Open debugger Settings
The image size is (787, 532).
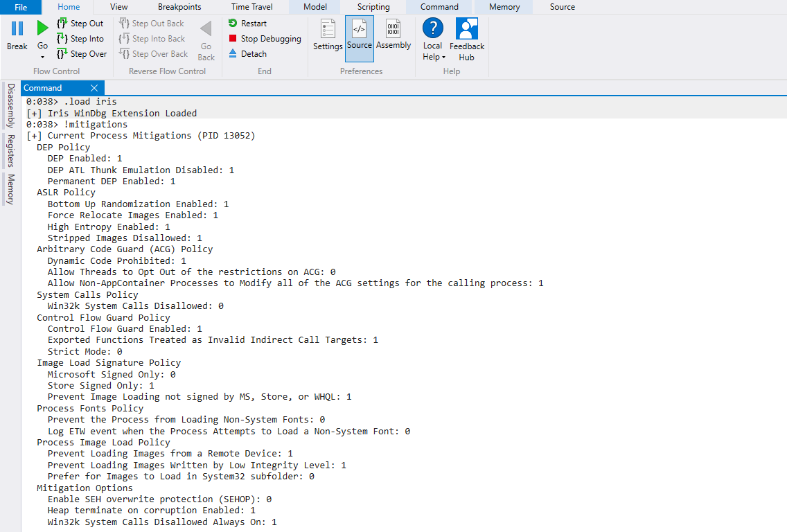(328, 35)
